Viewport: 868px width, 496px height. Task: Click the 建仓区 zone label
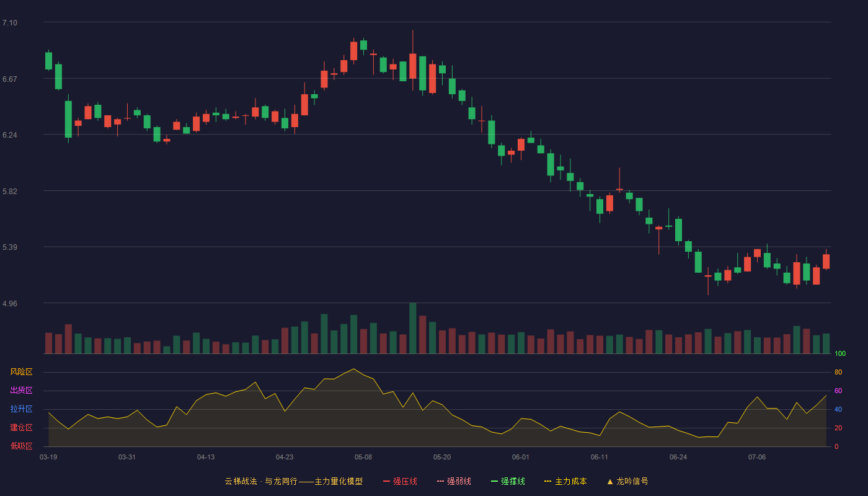pyautogui.click(x=21, y=428)
